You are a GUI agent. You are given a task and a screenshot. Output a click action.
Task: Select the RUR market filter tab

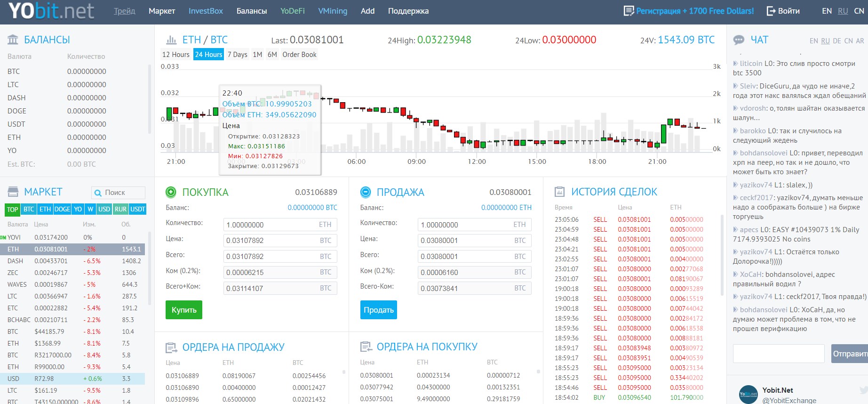[121, 209]
